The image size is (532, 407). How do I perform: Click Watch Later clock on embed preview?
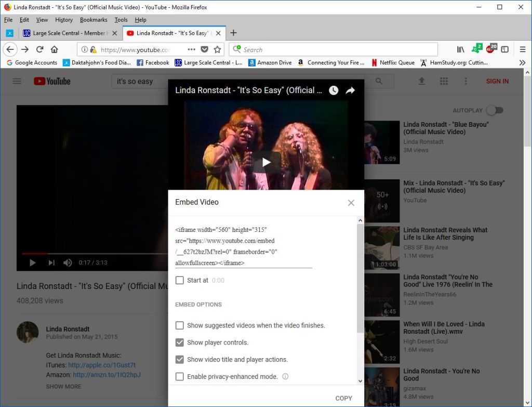tap(334, 90)
